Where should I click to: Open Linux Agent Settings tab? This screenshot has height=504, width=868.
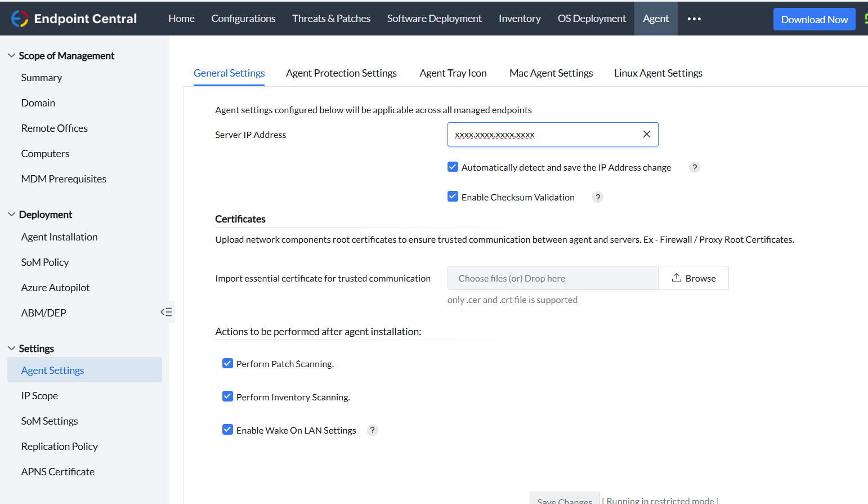(658, 73)
